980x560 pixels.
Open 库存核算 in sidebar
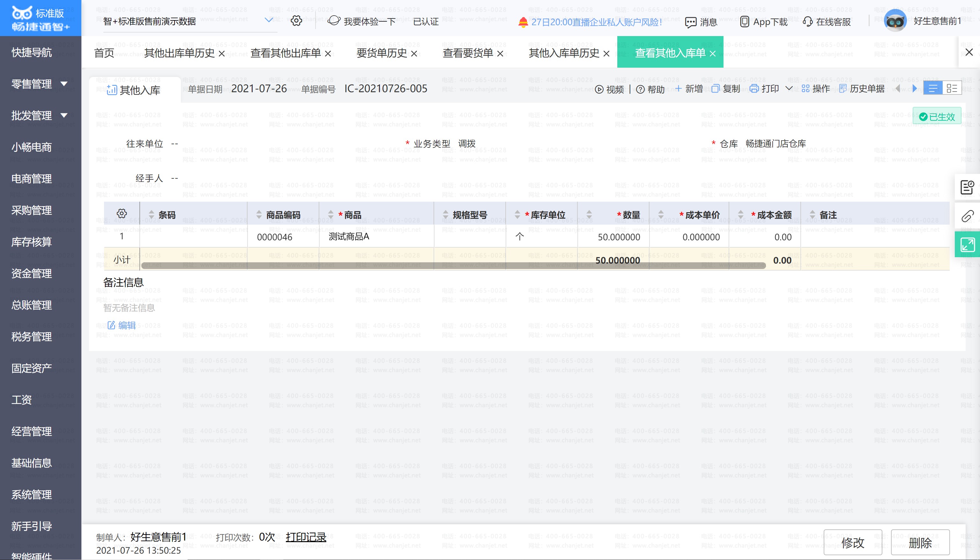tap(32, 242)
